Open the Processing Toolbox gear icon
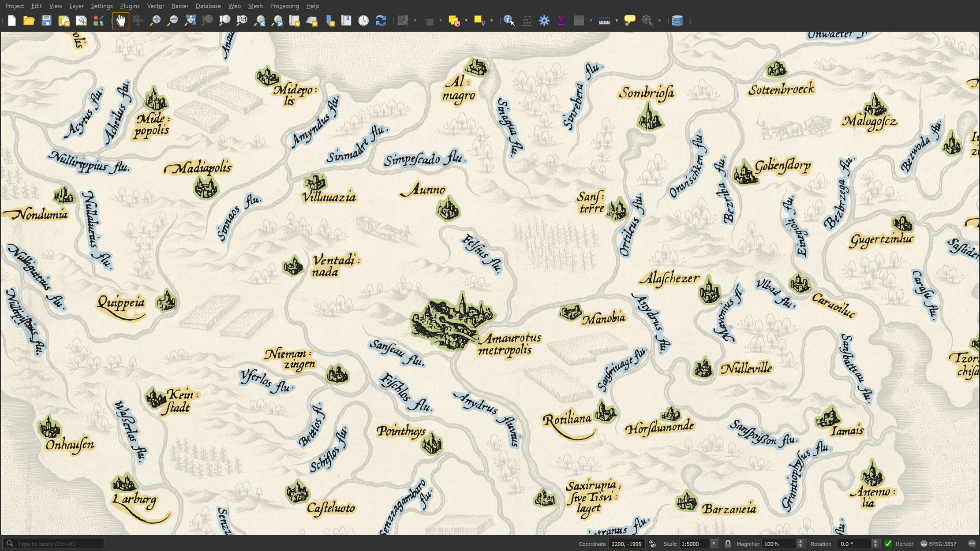 544,21
